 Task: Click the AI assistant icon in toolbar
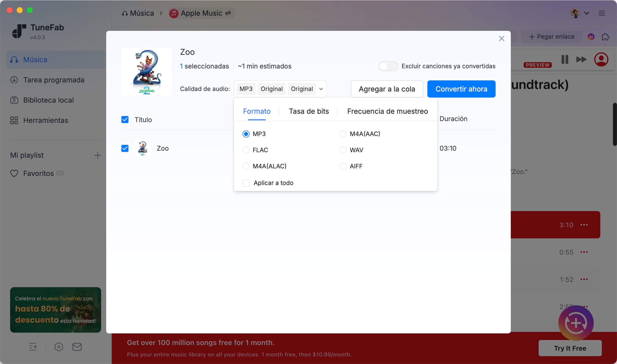pos(591,37)
